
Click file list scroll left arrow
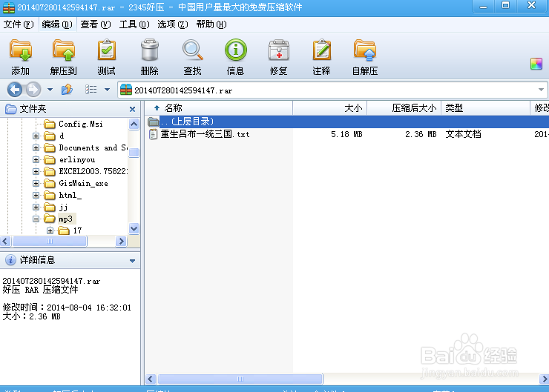pos(151,379)
